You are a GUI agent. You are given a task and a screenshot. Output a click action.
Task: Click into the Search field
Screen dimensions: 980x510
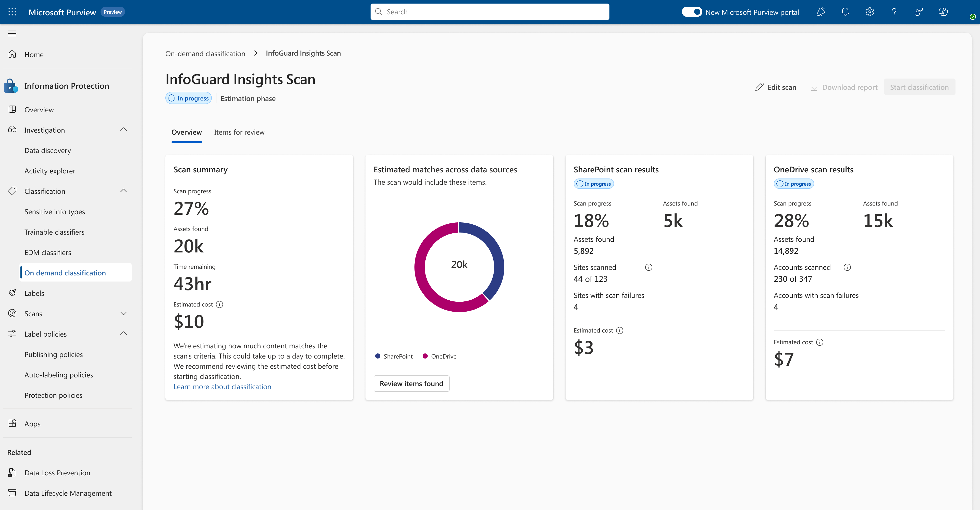pos(490,12)
